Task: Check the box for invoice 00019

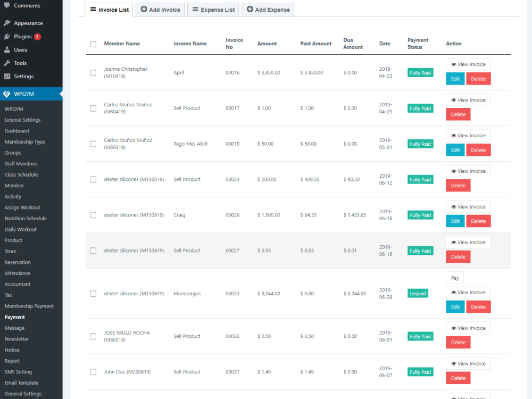Action: [x=93, y=144]
